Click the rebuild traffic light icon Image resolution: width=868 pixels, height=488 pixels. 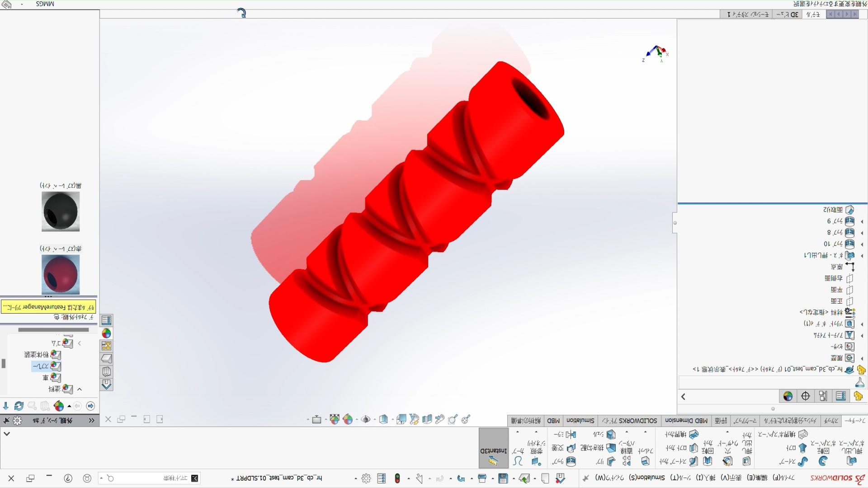click(397, 478)
